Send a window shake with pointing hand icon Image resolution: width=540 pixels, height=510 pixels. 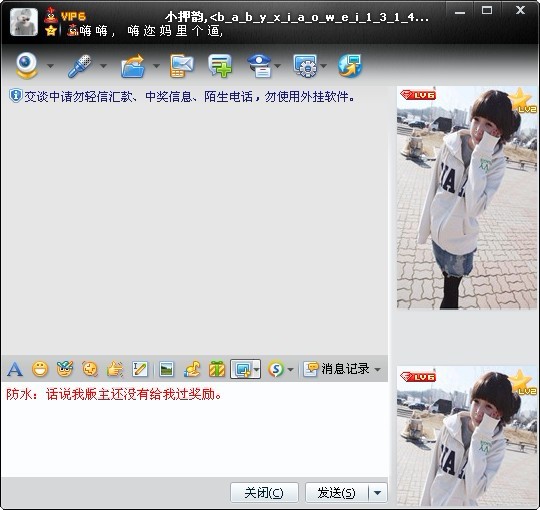coord(115,369)
